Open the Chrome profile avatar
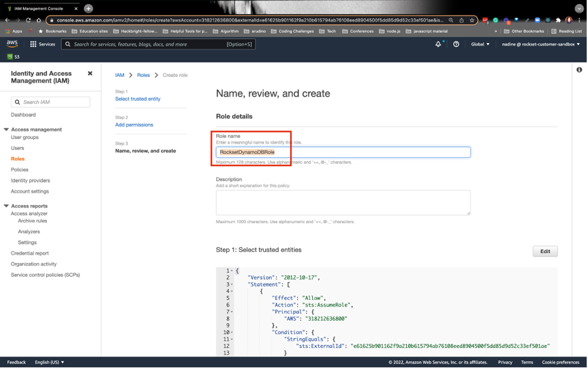The image size is (588, 368). point(569,20)
